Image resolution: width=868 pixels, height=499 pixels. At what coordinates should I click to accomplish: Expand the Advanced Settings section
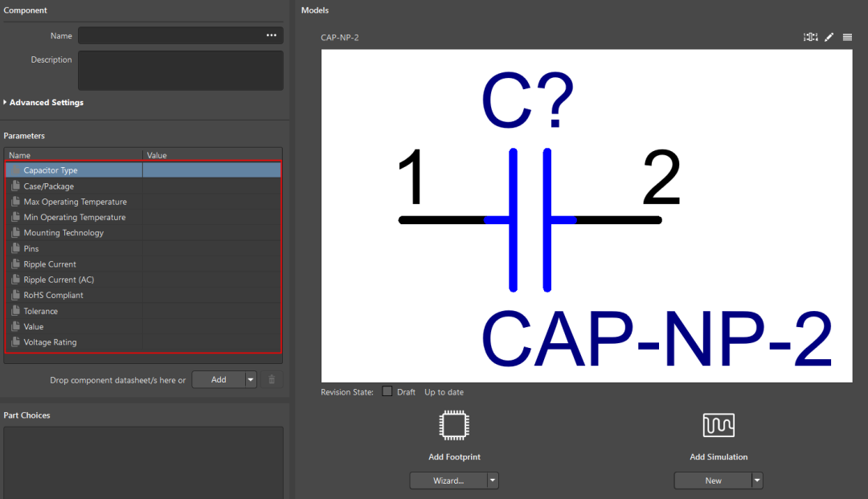coord(43,102)
